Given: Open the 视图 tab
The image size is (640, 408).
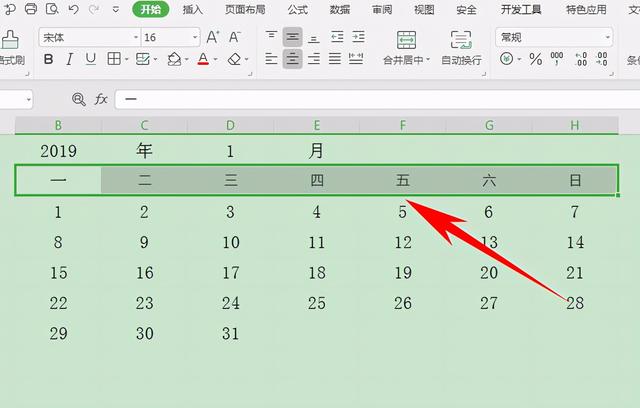Looking at the screenshot, I should (x=424, y=9).
